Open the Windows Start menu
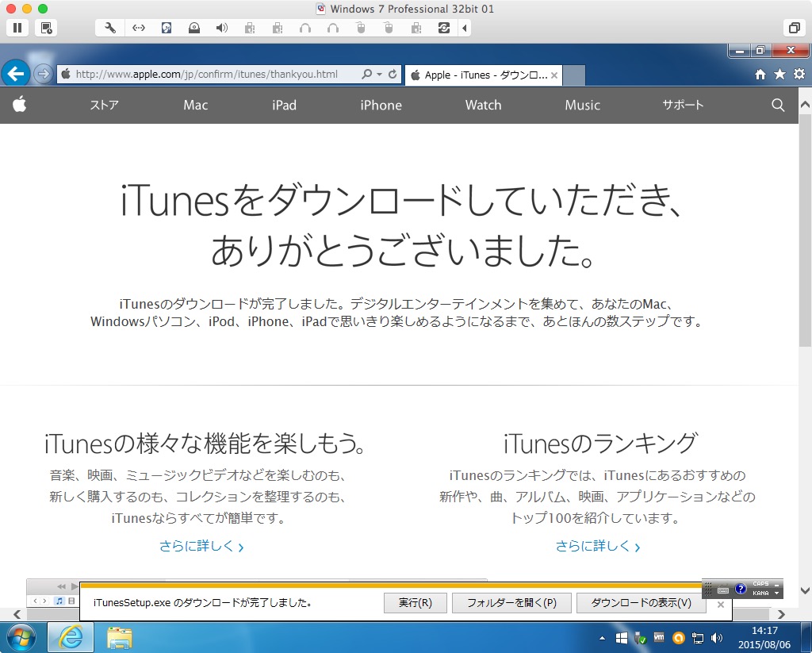The image size is (812, 653). [x=21, y=637]
